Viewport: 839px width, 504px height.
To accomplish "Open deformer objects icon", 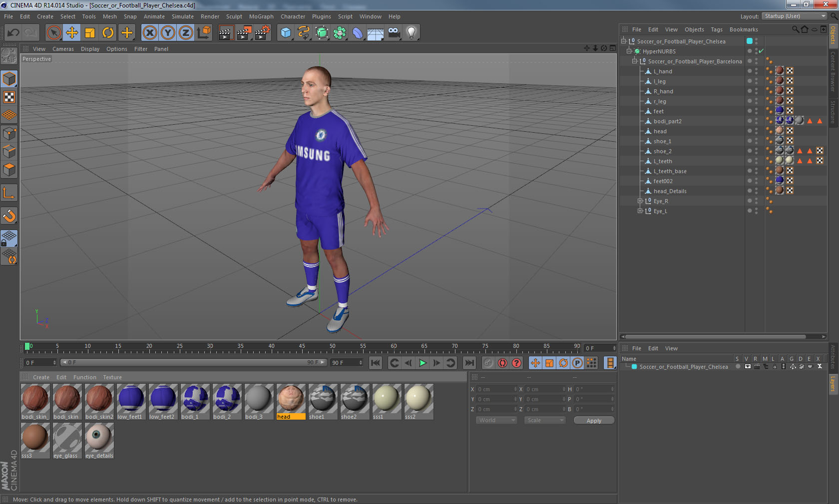I will pyautogui.click(x=358, y=33).
